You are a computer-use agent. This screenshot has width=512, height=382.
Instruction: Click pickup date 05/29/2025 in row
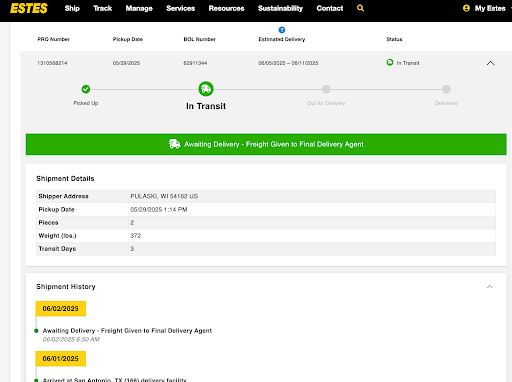pyautogui.click(x=126, y=63)
